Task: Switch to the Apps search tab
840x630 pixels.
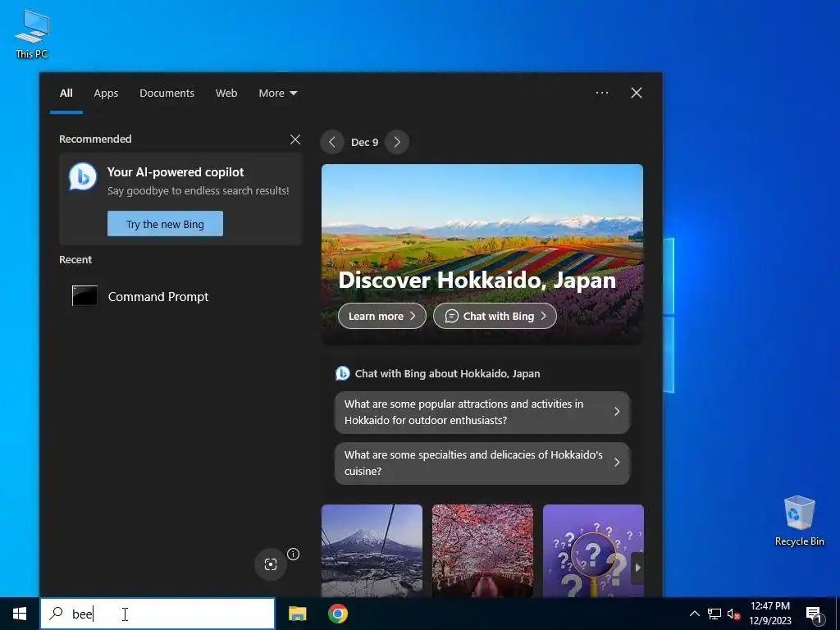Action: click(x=106, y=94)
